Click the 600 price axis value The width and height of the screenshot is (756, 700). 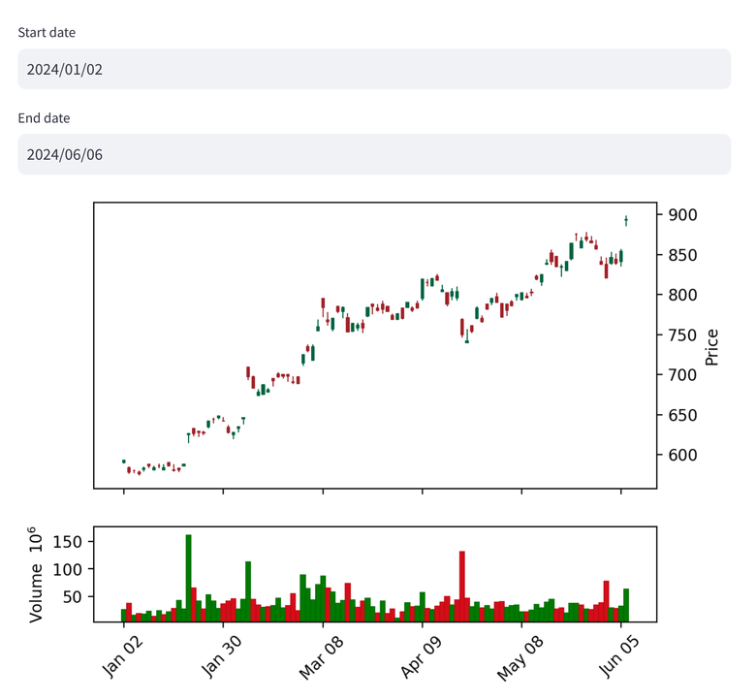click(682, 455)
